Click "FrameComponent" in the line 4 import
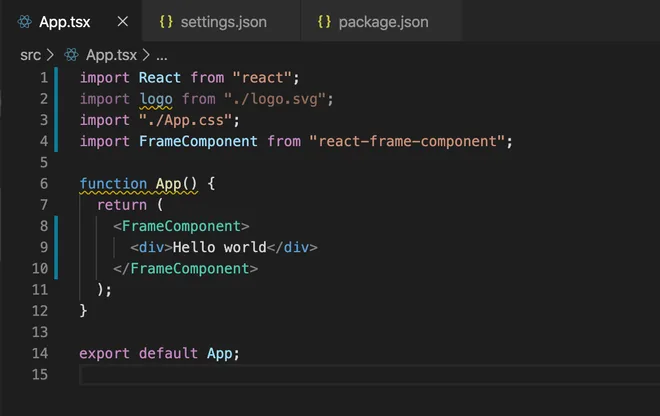The width and height of the screenshot is (660, 416). 198,141
